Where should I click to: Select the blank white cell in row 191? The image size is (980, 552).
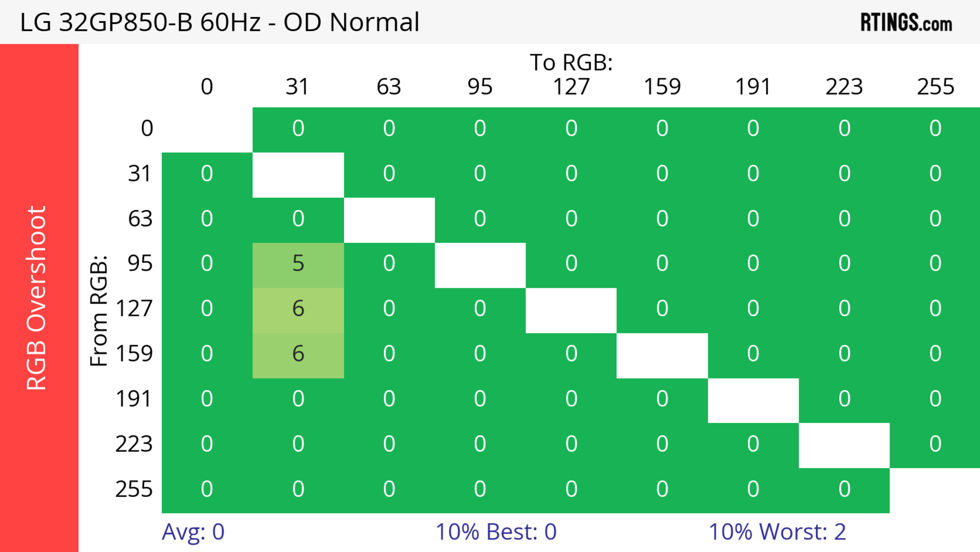753,400
